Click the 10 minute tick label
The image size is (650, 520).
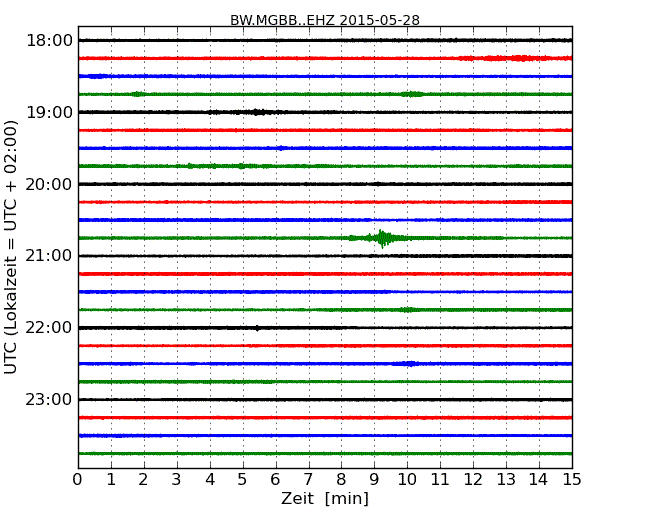pyautogui.click(x=407, y=479)
